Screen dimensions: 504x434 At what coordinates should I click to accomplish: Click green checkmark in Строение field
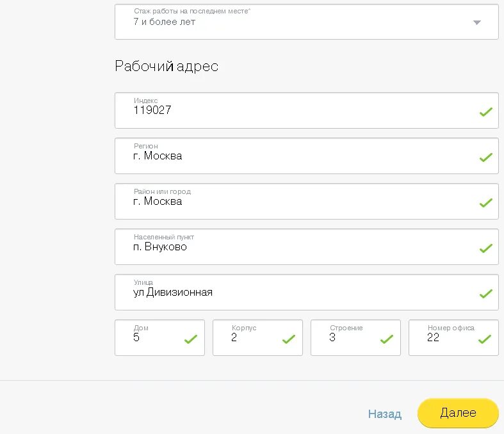(x=387, y=339)
